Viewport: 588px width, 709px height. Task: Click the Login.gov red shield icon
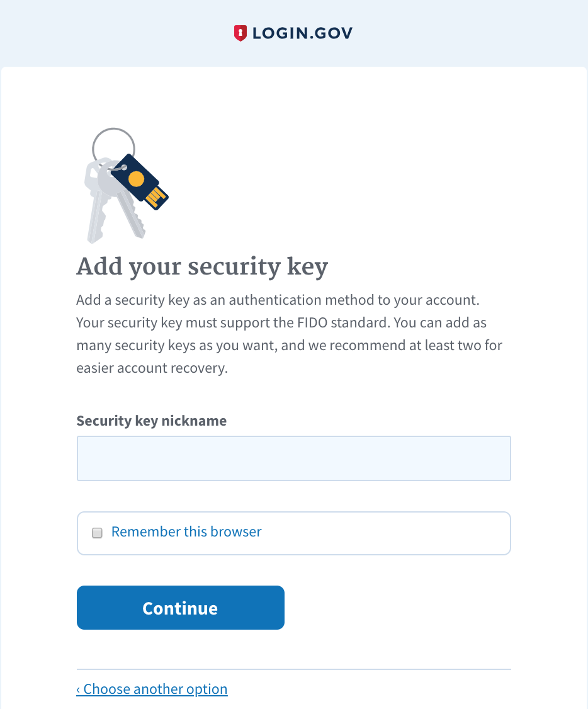(240, 33)
